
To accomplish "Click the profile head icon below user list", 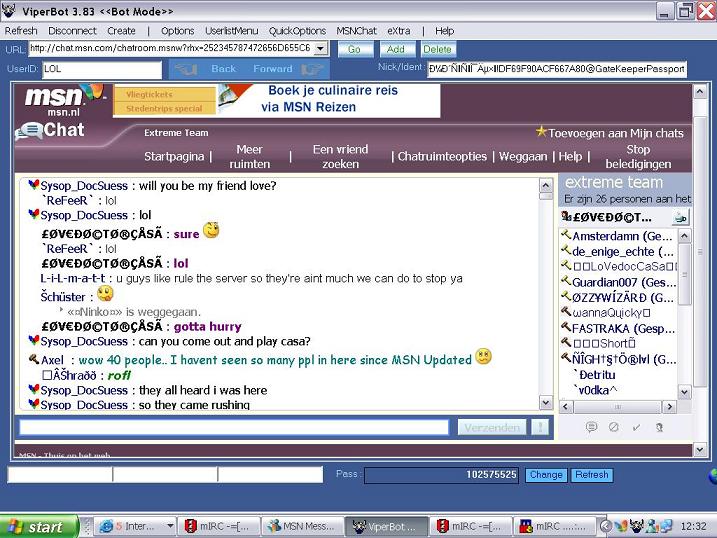I will tap(659, 427).
